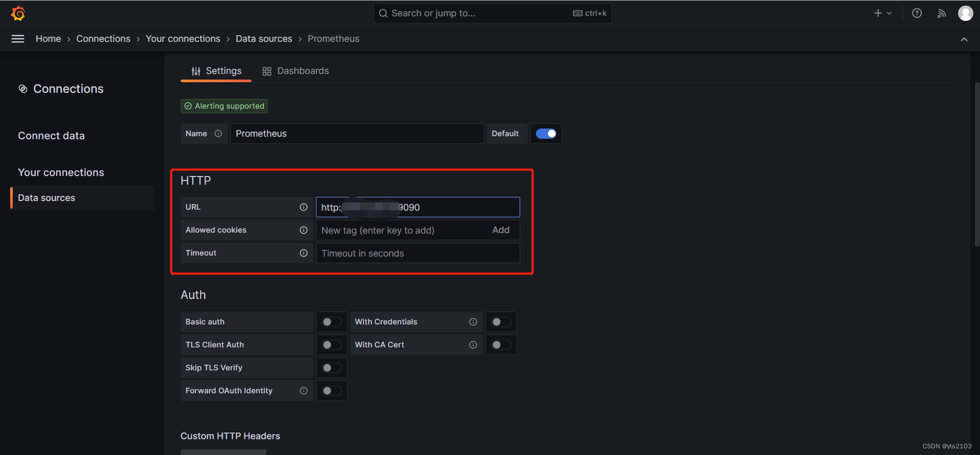Enable the Forward OAuth Identity switch
Viewport: 980px width, 455px height.
pos(332,391)
